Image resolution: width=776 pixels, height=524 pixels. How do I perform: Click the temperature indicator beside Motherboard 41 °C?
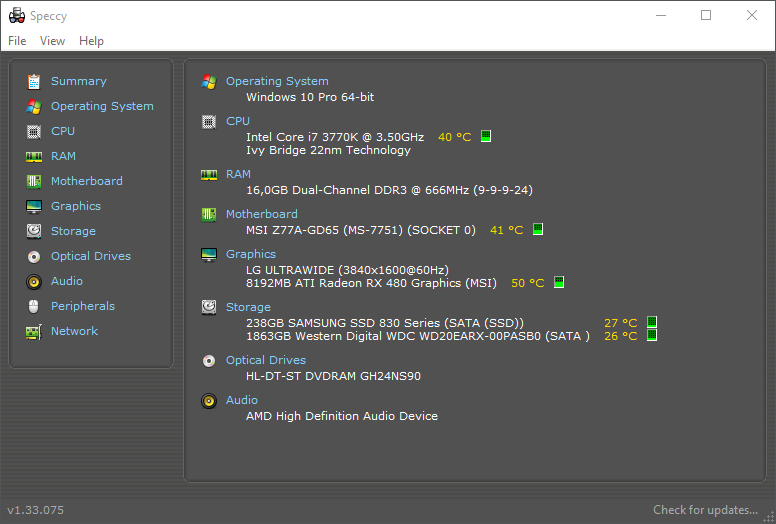pyautogui.click(x=538, y=229)
